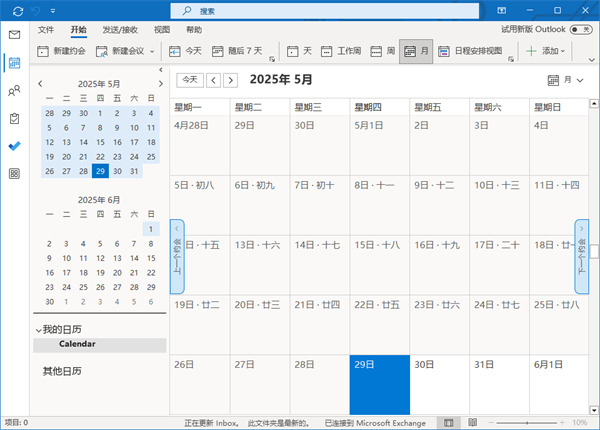Open the Tasks clipboard icon
Viewport: 600px width, 430px height.
coord(15,119)
